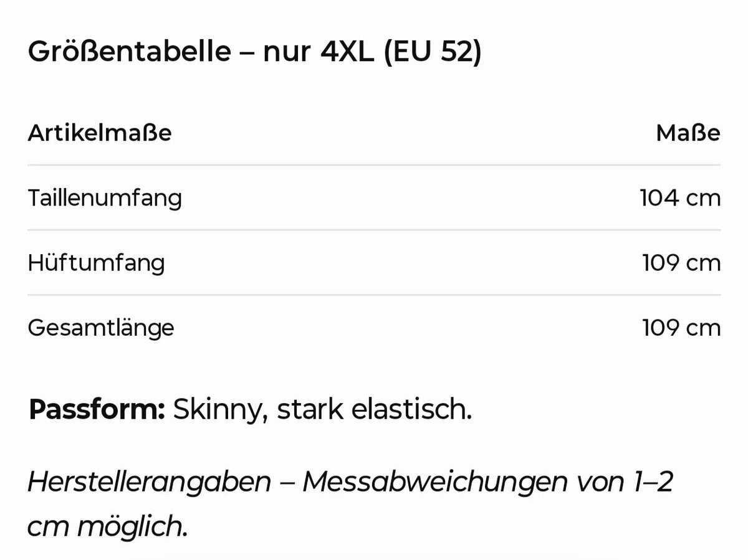Click the 104 cm waist value
The height and width of the screenshot is (560, 748).
(680, 198)
